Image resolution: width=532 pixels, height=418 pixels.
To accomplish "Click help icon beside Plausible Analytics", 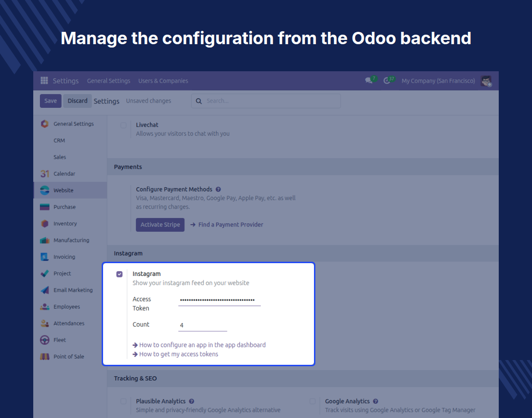I will [x=191, y=401].
